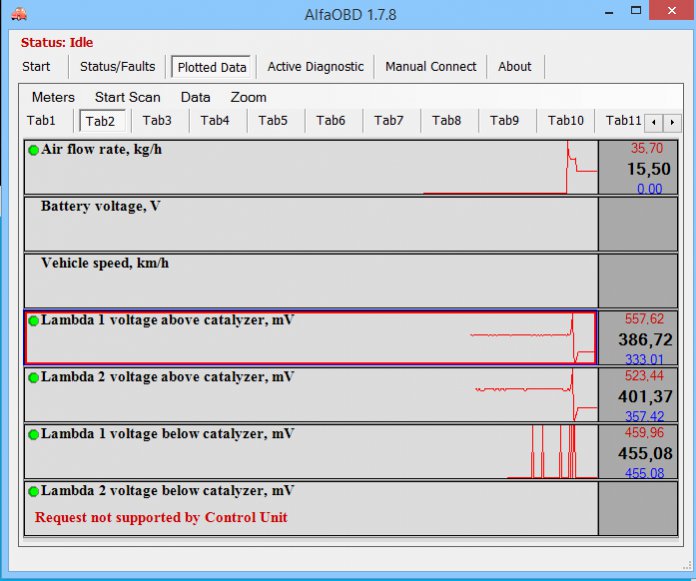Click the Vehicle speed plot panel
696x581 pixels.
(310, 281)
